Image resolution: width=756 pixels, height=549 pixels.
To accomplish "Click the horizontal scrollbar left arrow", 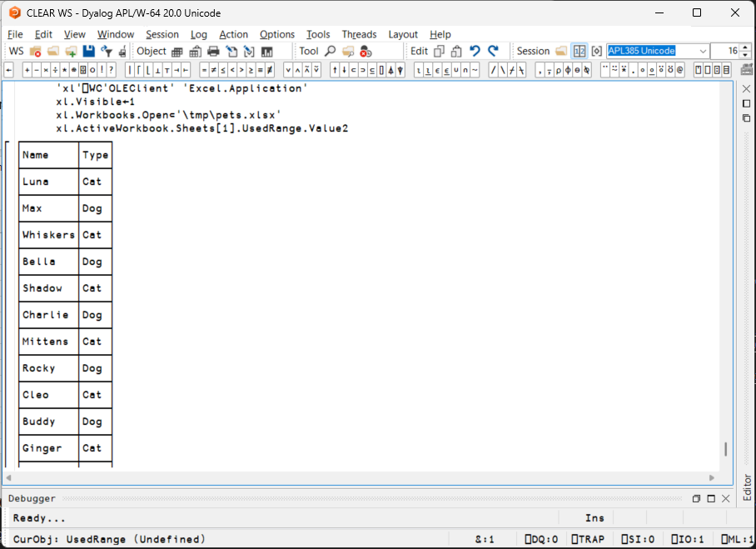I will [8, 477].
